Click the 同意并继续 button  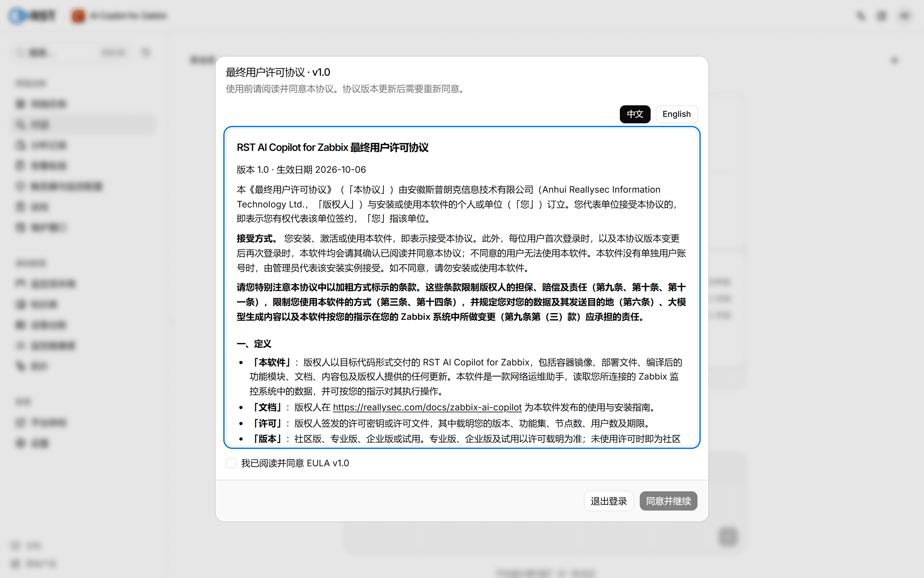pos(668,501)
